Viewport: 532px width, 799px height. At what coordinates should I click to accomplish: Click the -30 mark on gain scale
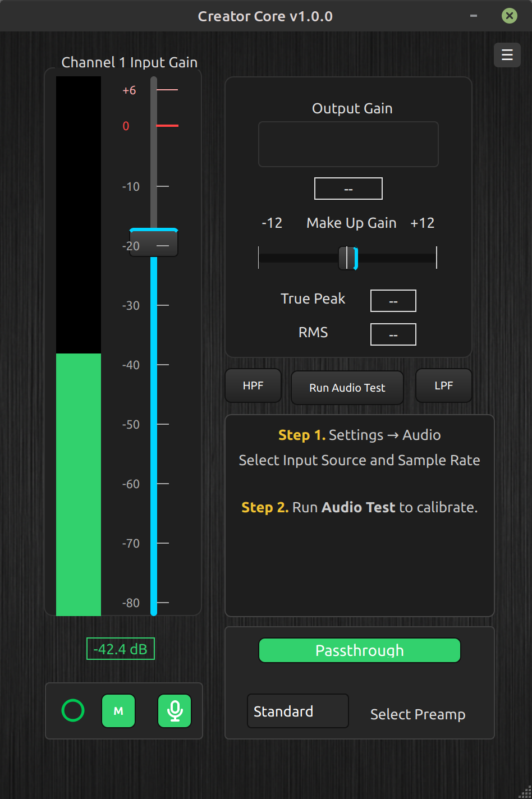pos(131,305)
